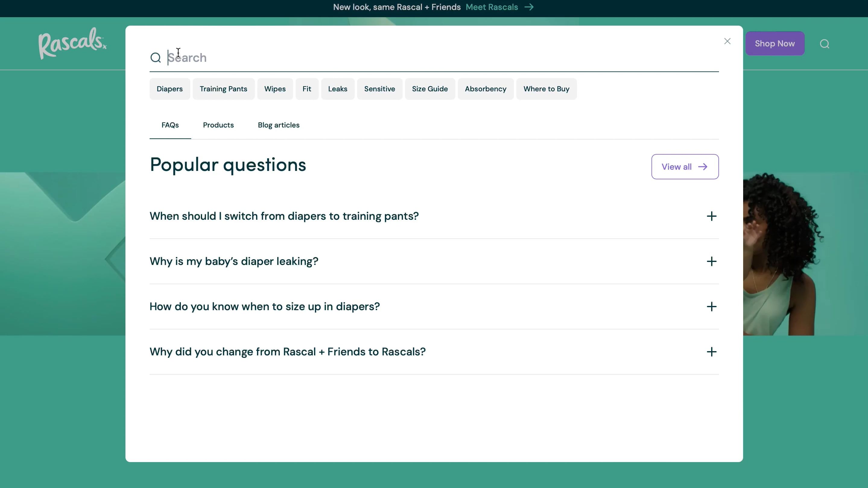Select the Where to Buy chip
This screenshot has height=488, width=868.
(546, 89)
